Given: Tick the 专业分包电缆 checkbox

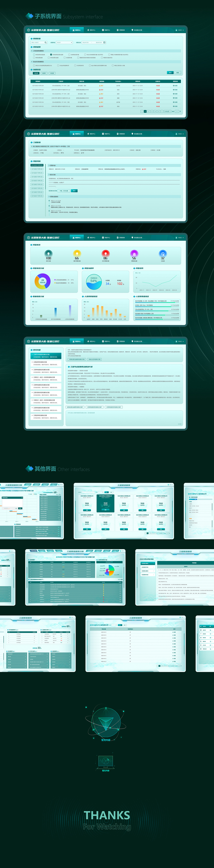Looking at the screenshot, I should 85,54.
